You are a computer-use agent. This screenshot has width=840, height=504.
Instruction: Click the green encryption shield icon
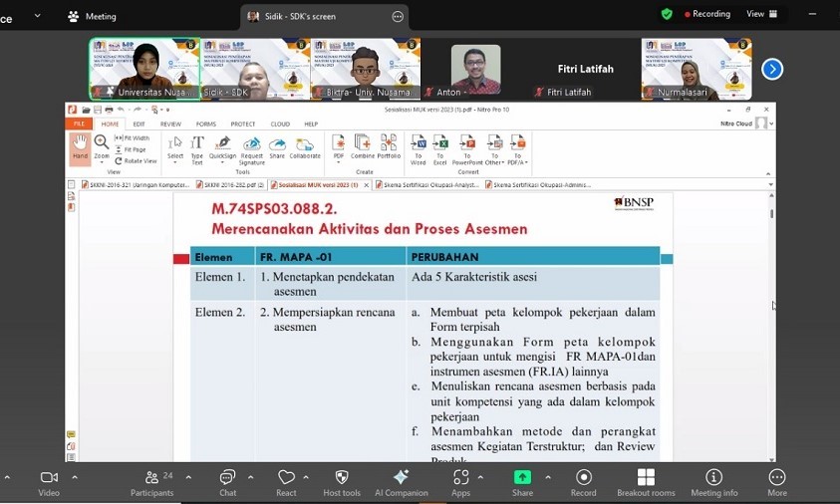click(667, 14)
